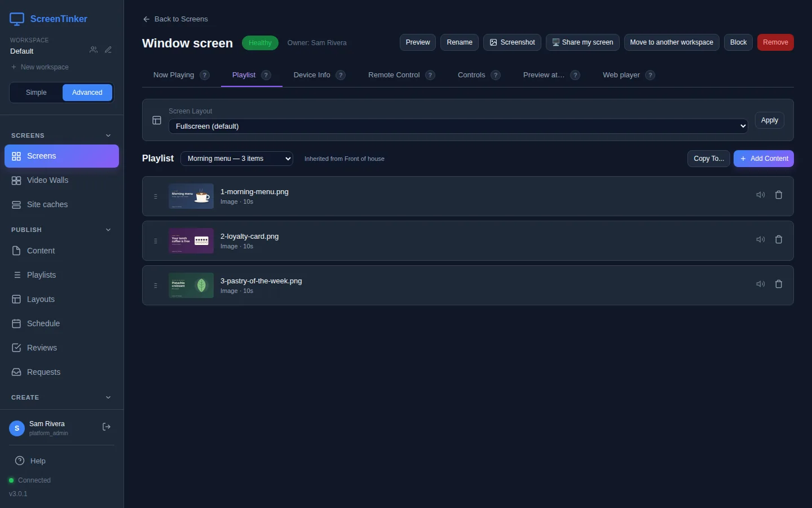The height and width of the screenshot is (508, 812).
Task: Click help icon next to Playlist tab
Action: pos(266,75)
